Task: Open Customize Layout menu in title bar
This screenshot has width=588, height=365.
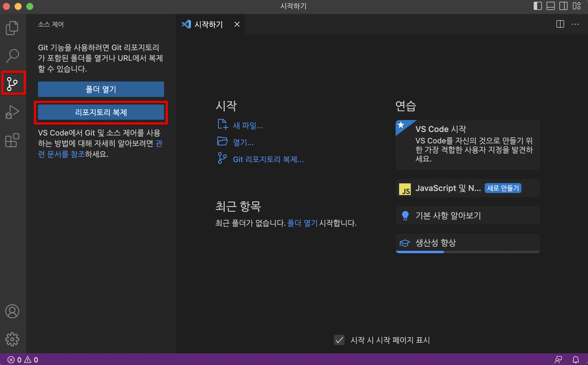Action: pyautogui.click(x=576, y=6)
